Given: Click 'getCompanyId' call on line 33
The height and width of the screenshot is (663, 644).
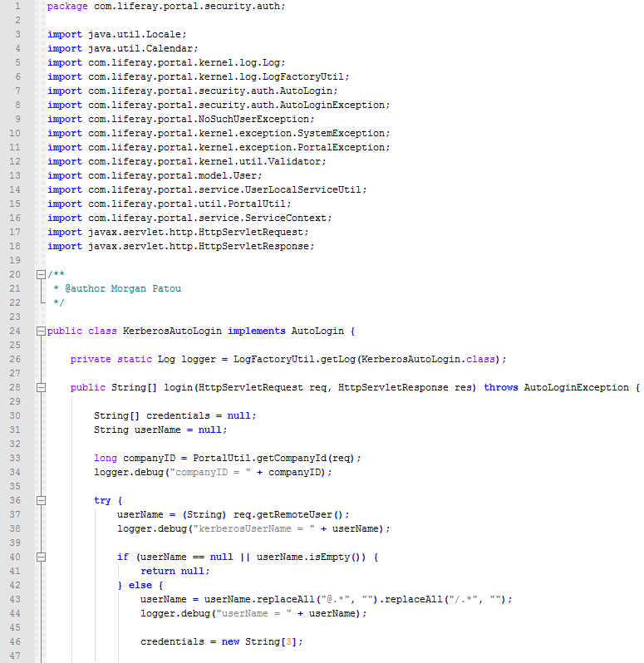Looking at the screenshot, I should pyautogui.click(x=292, y=459).
